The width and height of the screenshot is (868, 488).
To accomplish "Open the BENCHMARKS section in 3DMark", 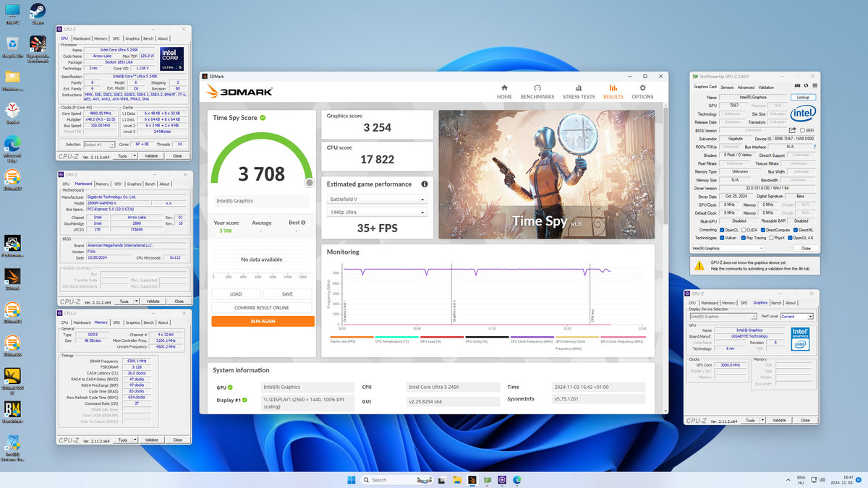I will [x=537, y=91].
